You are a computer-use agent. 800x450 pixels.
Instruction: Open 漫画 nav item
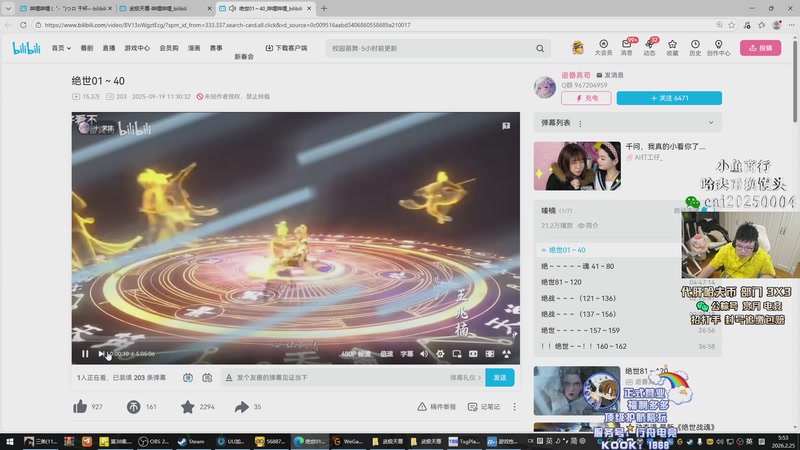[194, 48]
